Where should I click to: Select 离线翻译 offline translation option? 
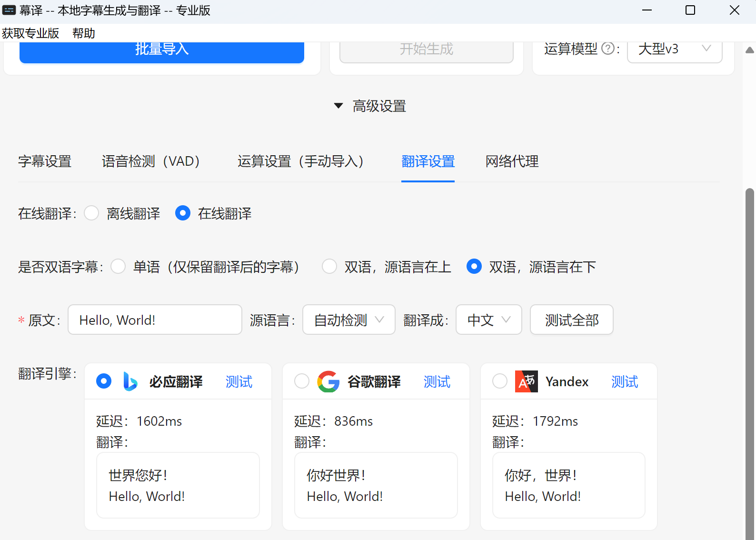pos(91,213)
